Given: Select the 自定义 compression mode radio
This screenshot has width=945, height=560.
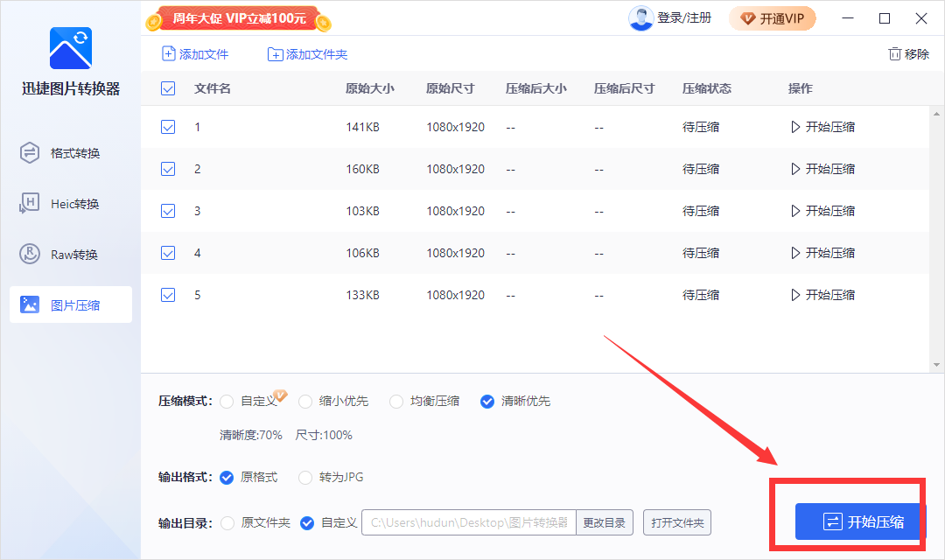Looking at the screenshot, I should [228, 401].
